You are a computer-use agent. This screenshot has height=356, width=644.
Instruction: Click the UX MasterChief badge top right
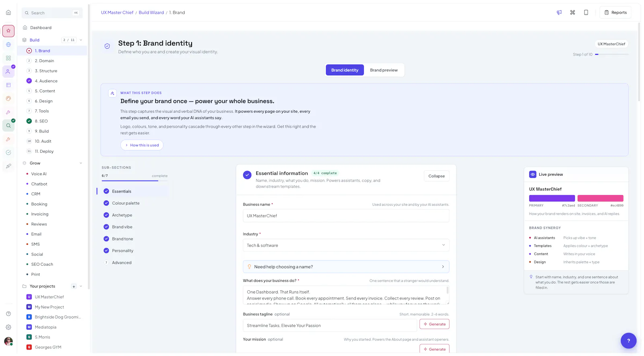coord(611,44)
